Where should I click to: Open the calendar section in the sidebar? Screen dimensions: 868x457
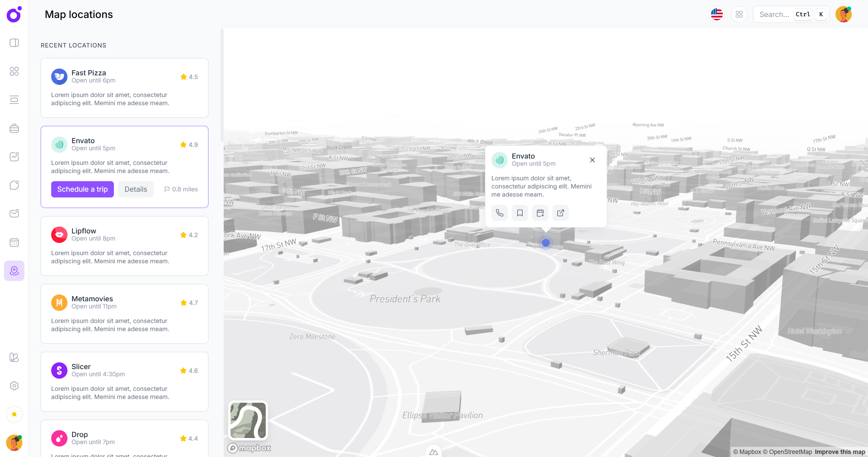coord(14,242)
